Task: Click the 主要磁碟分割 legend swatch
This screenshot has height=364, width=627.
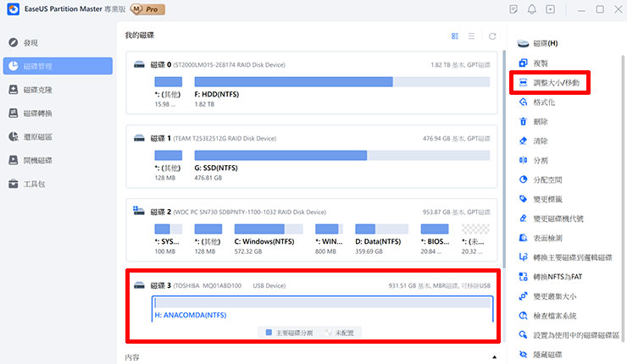Action: pyautogui.click(x=269, y=333)
